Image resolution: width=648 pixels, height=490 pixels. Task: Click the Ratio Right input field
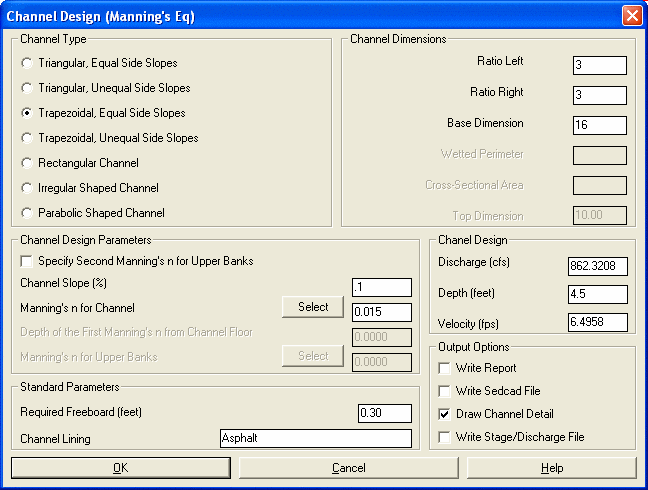pos(600,95)
